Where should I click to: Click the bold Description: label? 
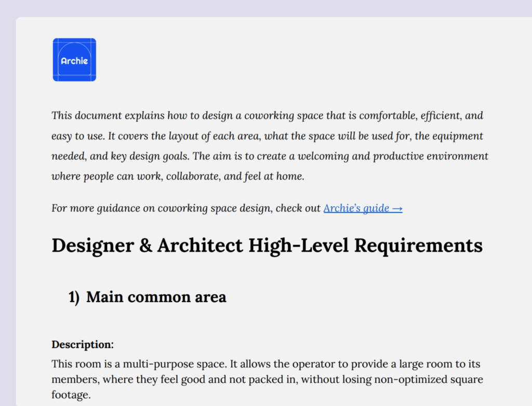tap(83, 344)
